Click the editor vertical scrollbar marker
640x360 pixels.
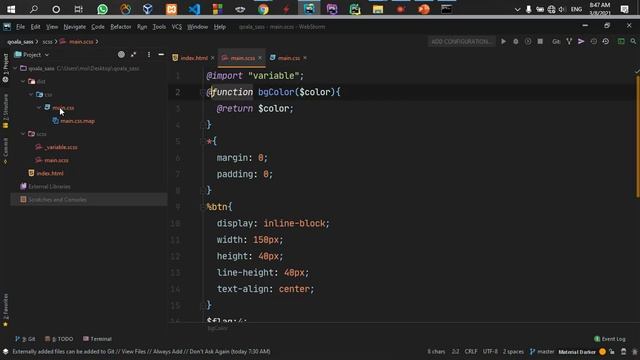click(x=637, y=137)
